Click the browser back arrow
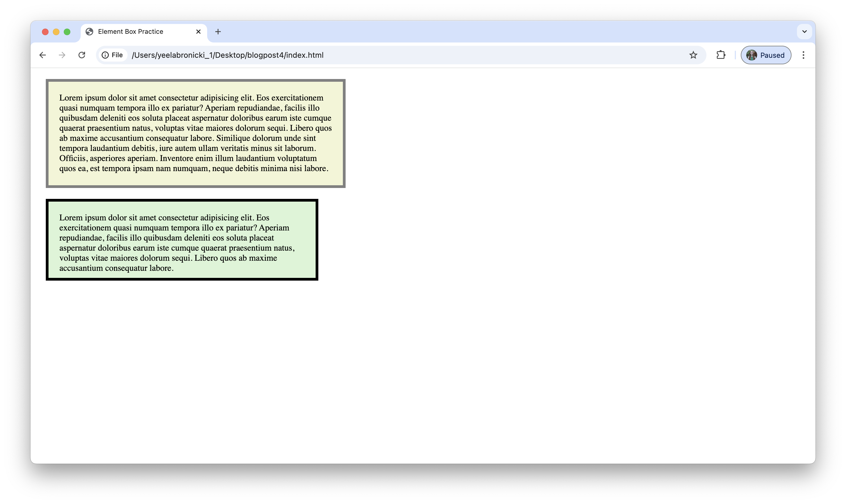The width and height of the screenshot is (846, 504). [x=43, y=55]
